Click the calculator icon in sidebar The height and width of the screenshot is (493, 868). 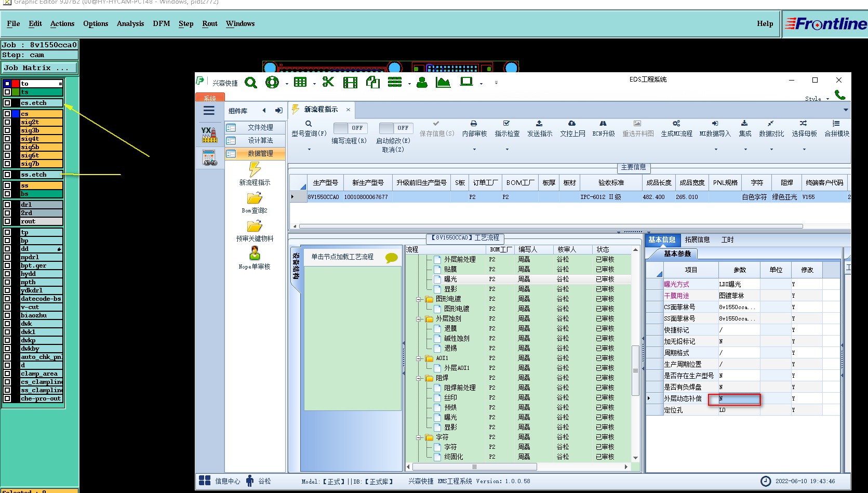point(209,157)
